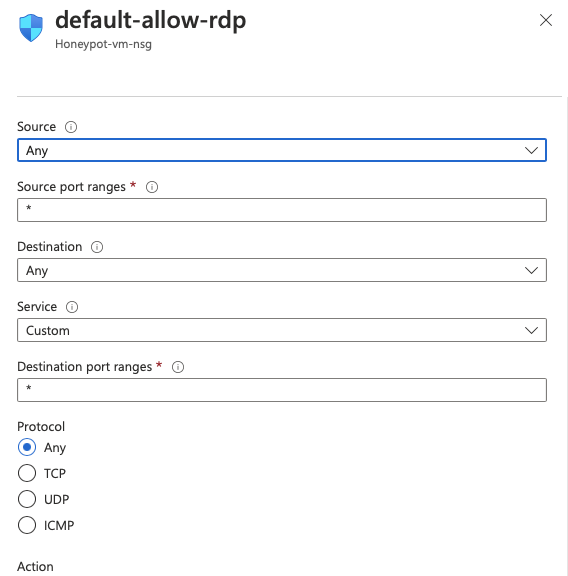Screen dimensions: 568x576
Task: Select the Any protocol radio button
Action: click(x=27, y=447)
